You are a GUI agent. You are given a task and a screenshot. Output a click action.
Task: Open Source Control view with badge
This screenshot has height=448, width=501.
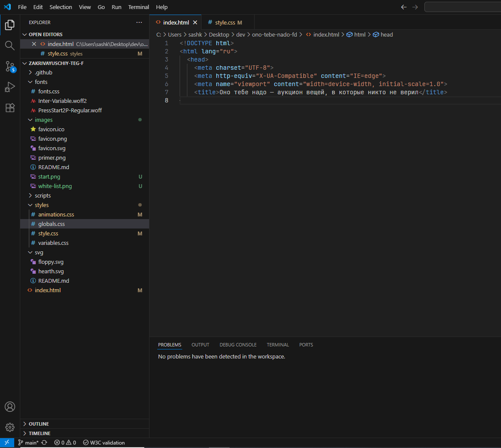[10, 66]
